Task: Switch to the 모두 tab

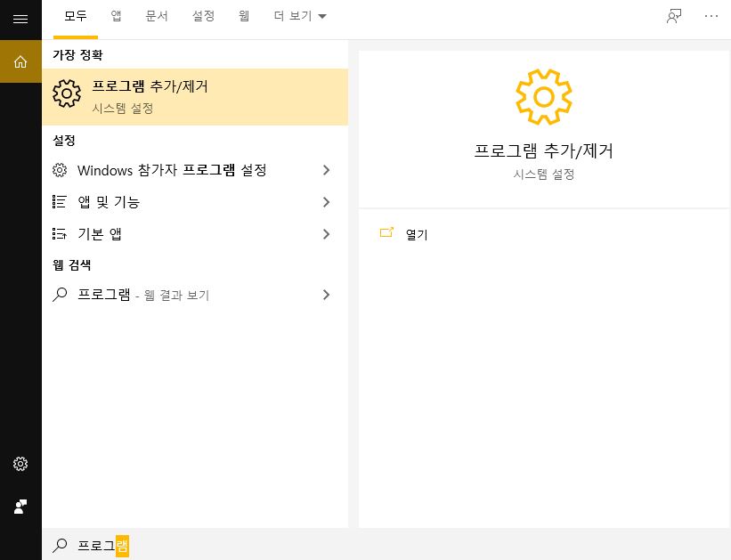Action: [x=76, y=16]
